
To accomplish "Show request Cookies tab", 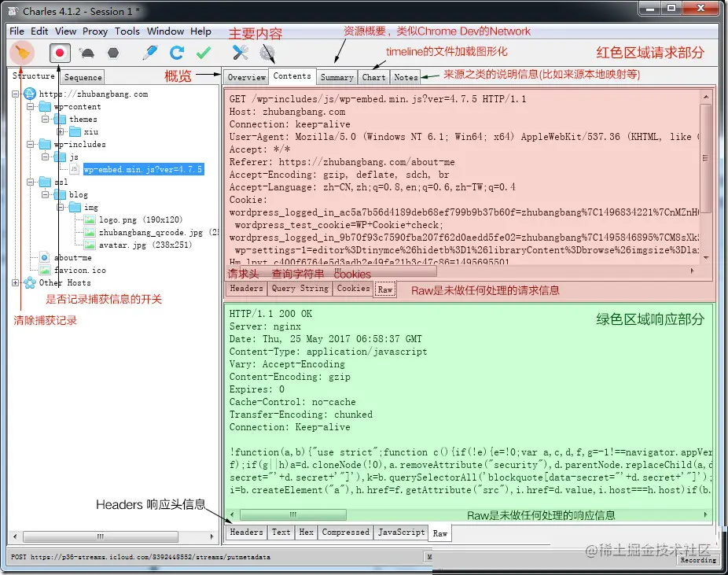I will tap(353, 289).
